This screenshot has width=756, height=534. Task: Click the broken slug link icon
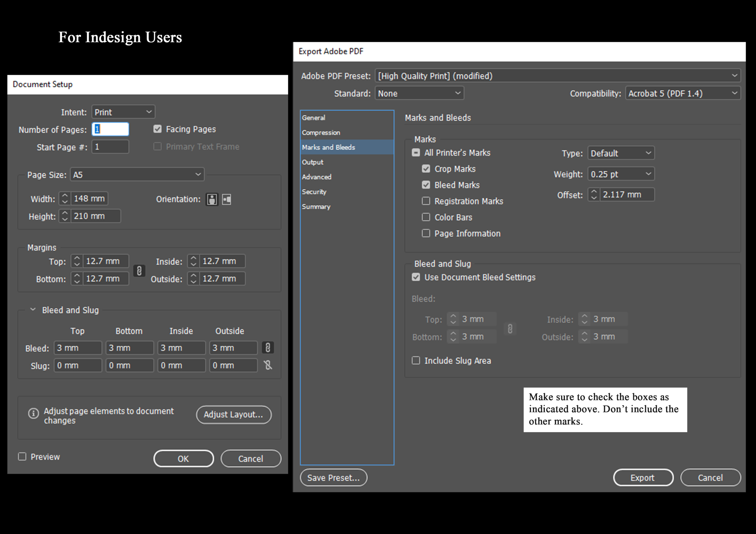click(x=268, y=365)
